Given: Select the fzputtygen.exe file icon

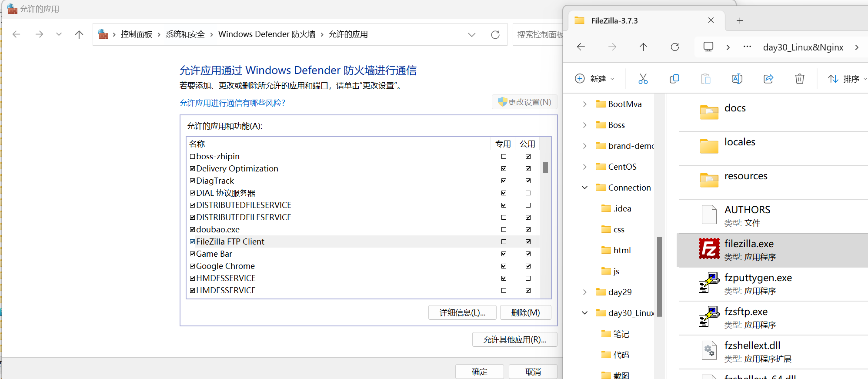Looking at the screenshot, I should pyautogui.click(x=709, y=283).
